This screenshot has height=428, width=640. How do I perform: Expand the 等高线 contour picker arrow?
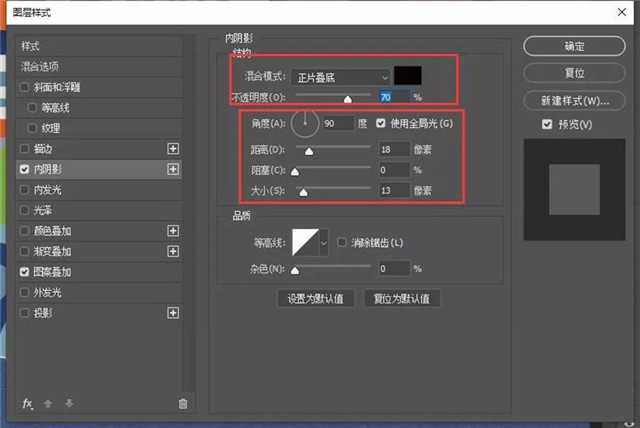coord(323,243)
